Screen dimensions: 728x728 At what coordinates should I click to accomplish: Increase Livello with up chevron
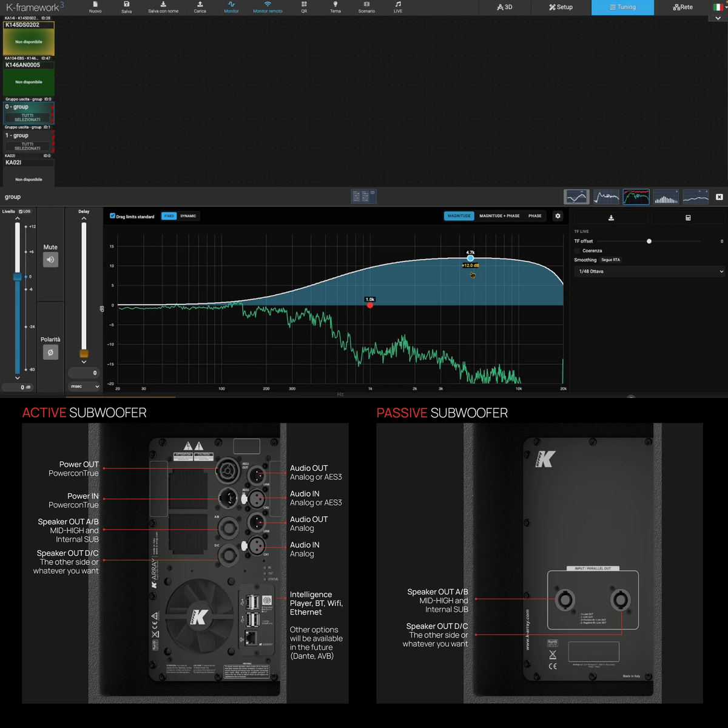coord(18,218)
